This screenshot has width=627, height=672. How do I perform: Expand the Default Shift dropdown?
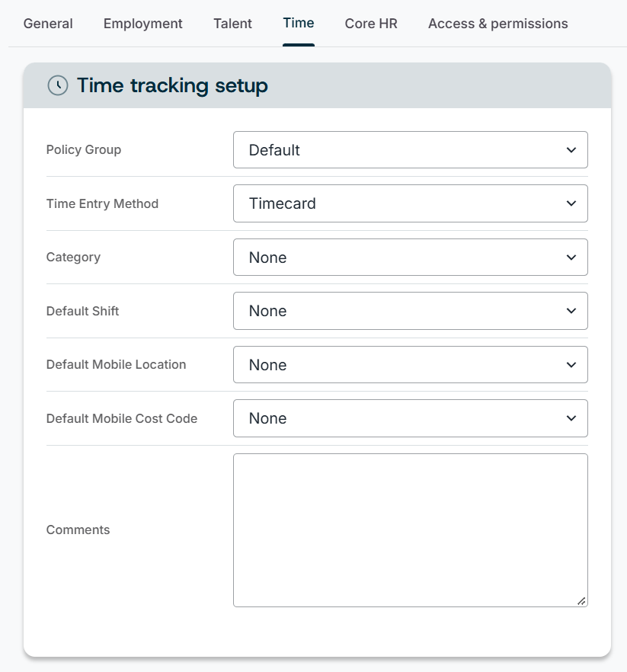pos(411,311)
